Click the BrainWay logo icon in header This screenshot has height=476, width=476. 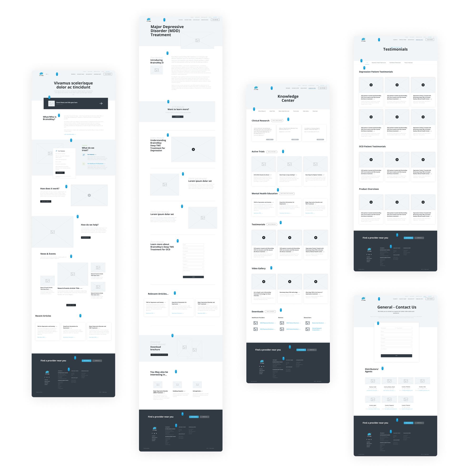[x=41, y=72]
